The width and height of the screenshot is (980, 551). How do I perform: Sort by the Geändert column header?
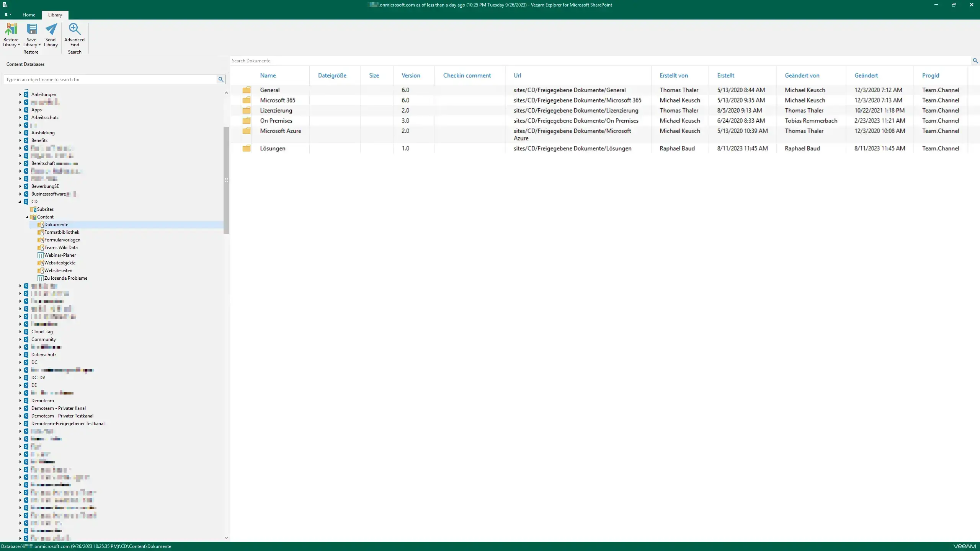pos(866,75)
